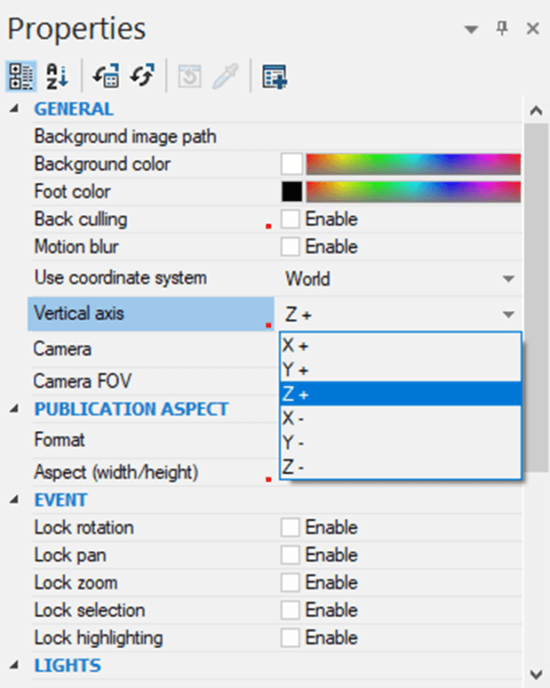Enable Lock highlighting checkbox
The image size is (550, 688).
tap(290, 638)
